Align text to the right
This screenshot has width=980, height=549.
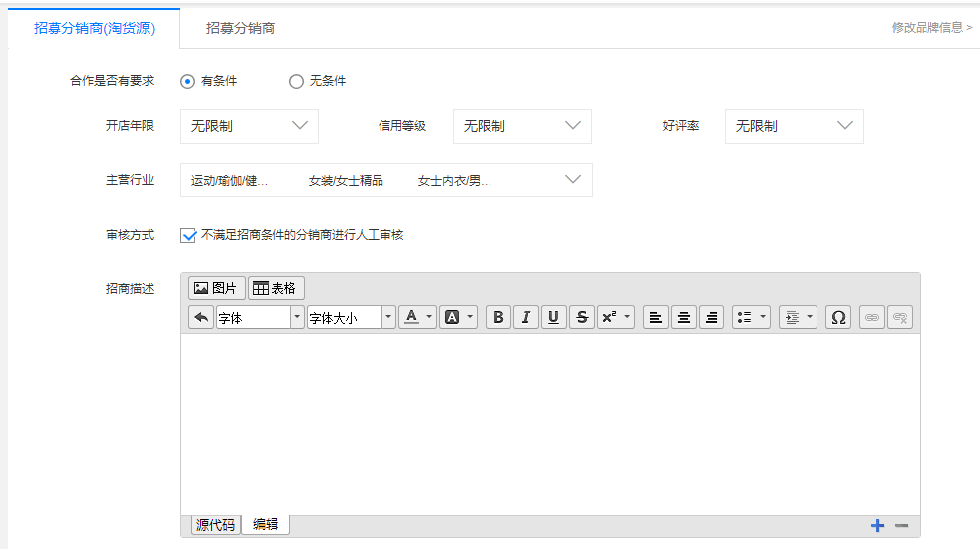pyautogui.click(x=710, y=317)
